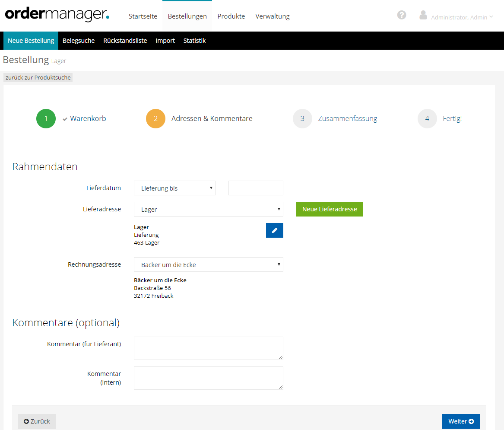
Task: Go back via zurück zur Produktsuche
Action: tap(38, 78)
